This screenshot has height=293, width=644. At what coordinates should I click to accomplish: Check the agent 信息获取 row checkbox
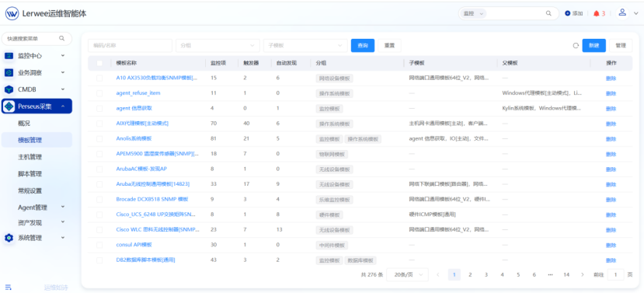[99, 109]
